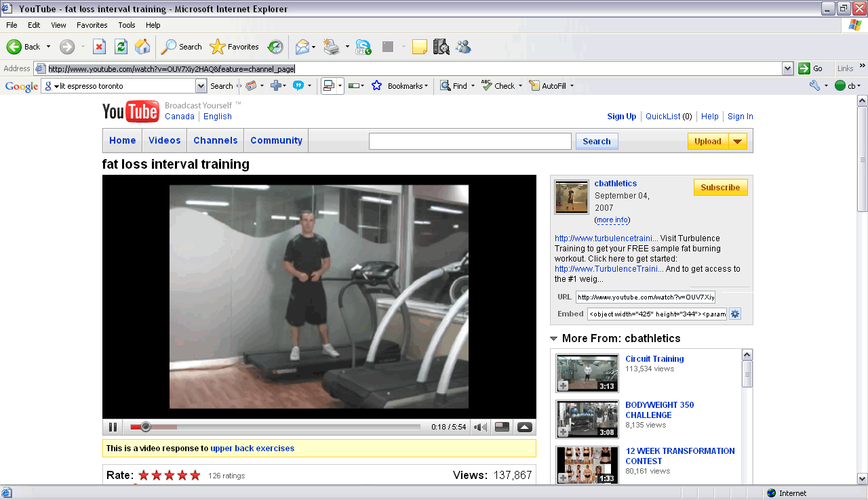This screenshot has height=500, width=868.
Task: Toggle the video wide-screen size button
Action: pyautogui.click(x=502, y=427)
